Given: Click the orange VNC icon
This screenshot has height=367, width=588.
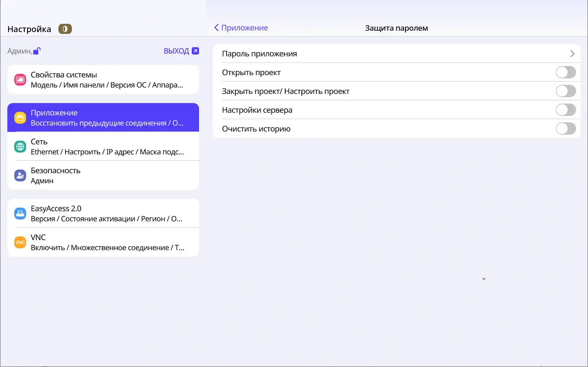Looking at the screenshot, I should point(20,242).
